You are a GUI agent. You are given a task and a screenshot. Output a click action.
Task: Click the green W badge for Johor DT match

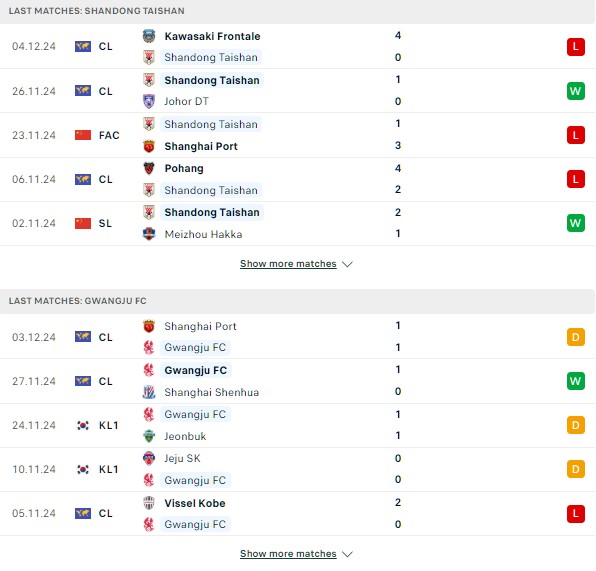click(575, 91)
